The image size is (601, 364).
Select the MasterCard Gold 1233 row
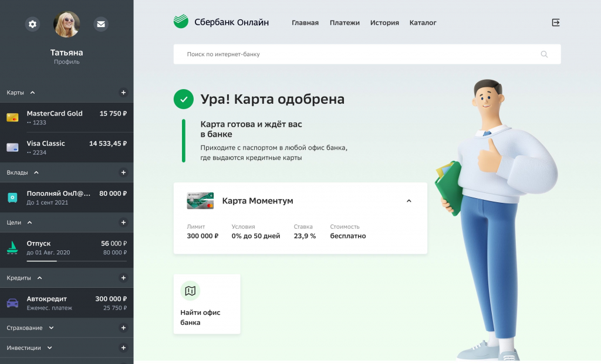[x=67, y=117]
